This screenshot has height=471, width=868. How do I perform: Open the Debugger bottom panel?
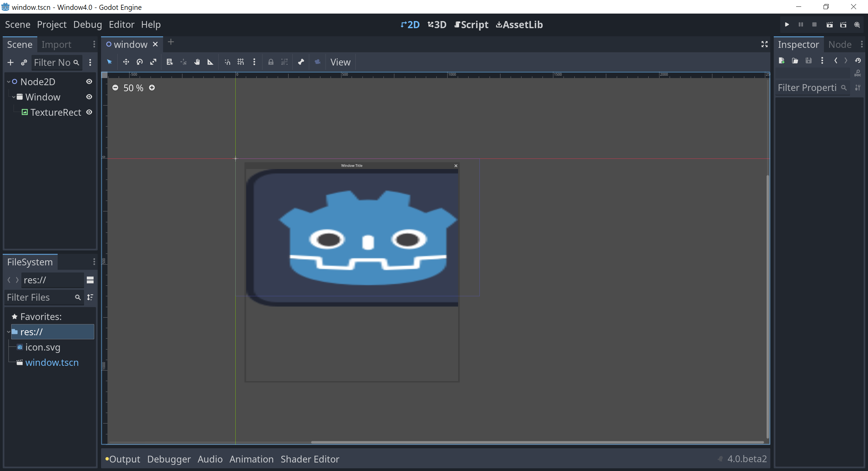point(169,459)
